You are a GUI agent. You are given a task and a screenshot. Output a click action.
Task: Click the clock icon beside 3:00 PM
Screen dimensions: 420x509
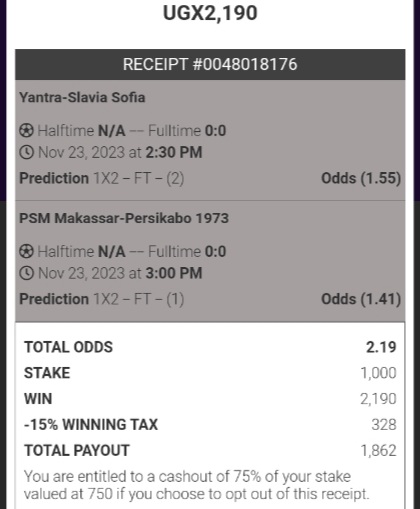[x=26, y=273]
